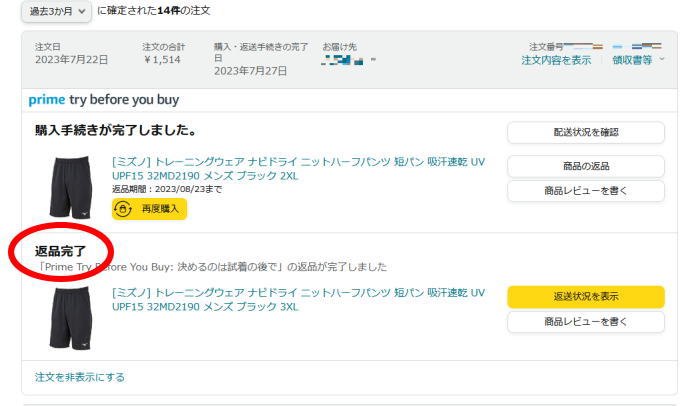
Task: Select the 購入手続きが完了しました heading
Action: (x=116, y=130)
